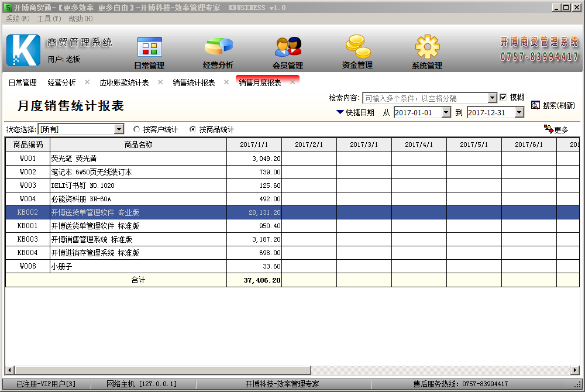Switch to the 销售月度报表 tab
585x392 pixels.
pyautogui.click(x=260, y=82)
